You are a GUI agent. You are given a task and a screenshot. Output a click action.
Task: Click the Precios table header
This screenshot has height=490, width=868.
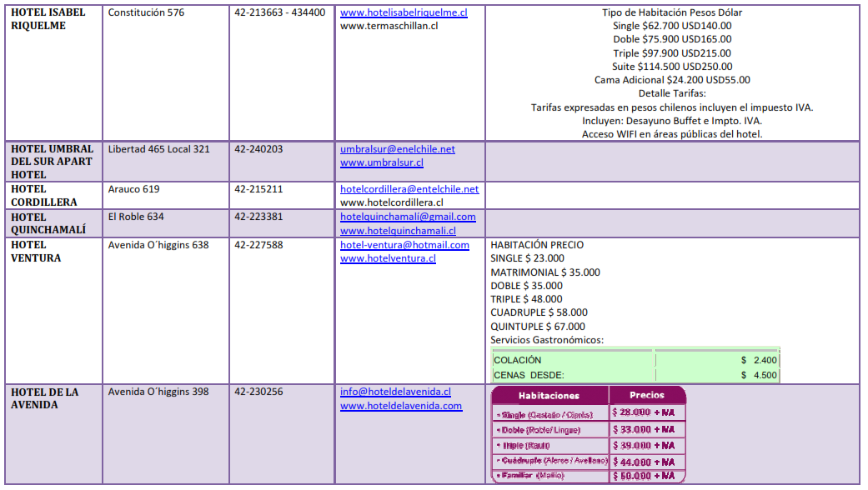pos(646,395)
